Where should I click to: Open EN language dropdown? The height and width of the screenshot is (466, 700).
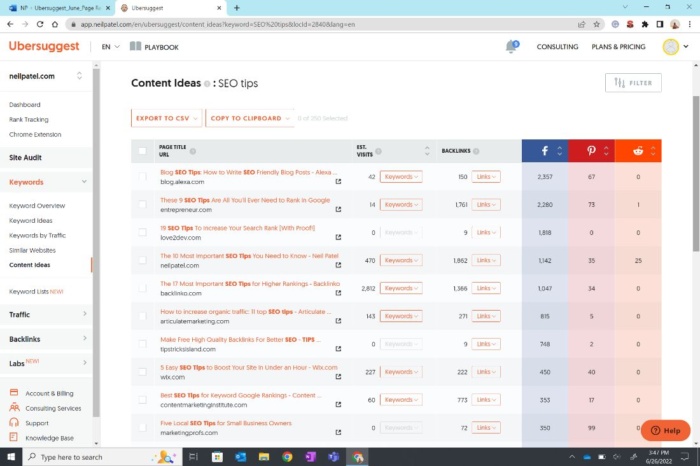tap(110, 46)
